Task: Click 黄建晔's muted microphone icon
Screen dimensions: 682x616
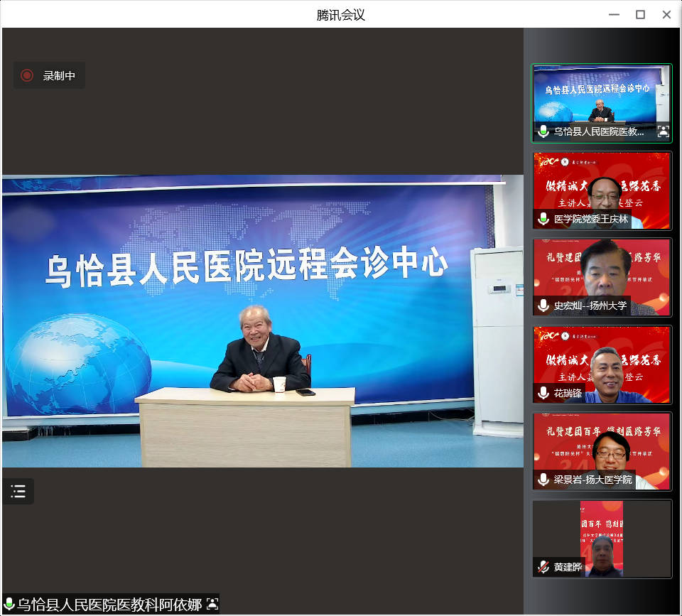Action: (543, 567)
